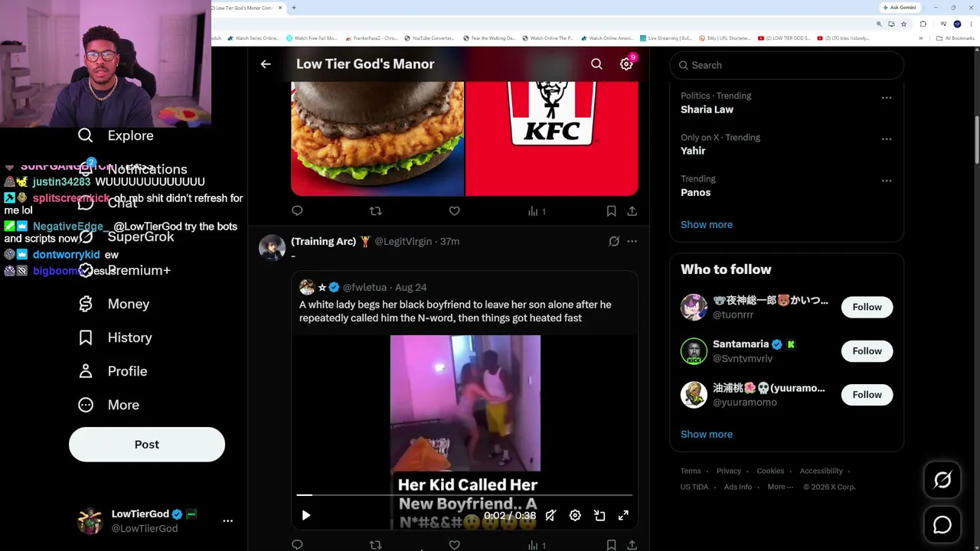Follow the @yuuramomo account

coord(867,395)
